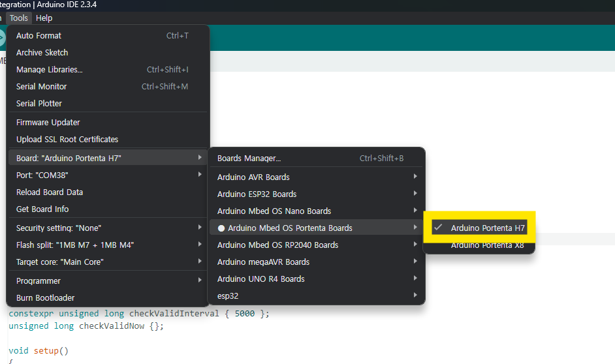Expand Target core "Main Core" submenu

(108, 262)
